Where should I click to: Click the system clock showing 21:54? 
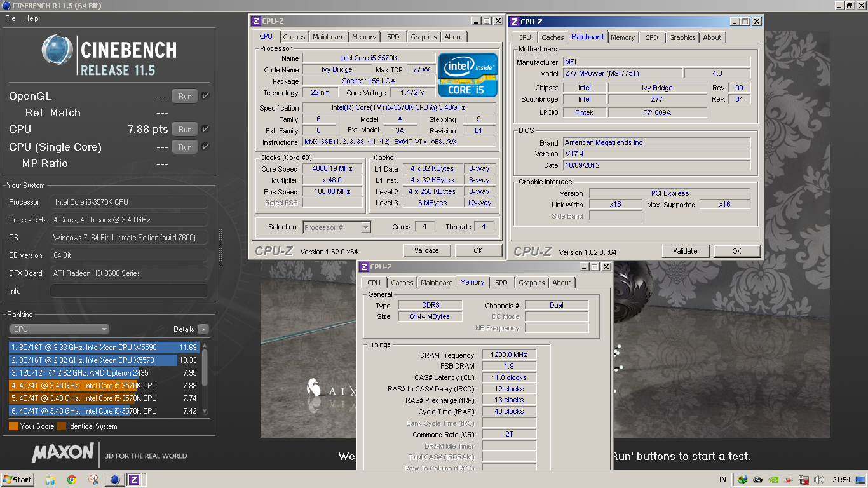842,480
